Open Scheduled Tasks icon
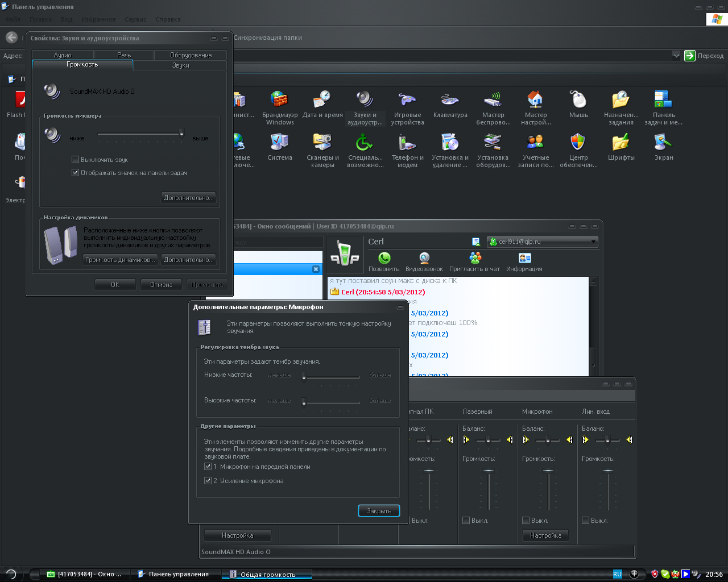The height and width of the screenshot is (582, 728). coord(621,107)
